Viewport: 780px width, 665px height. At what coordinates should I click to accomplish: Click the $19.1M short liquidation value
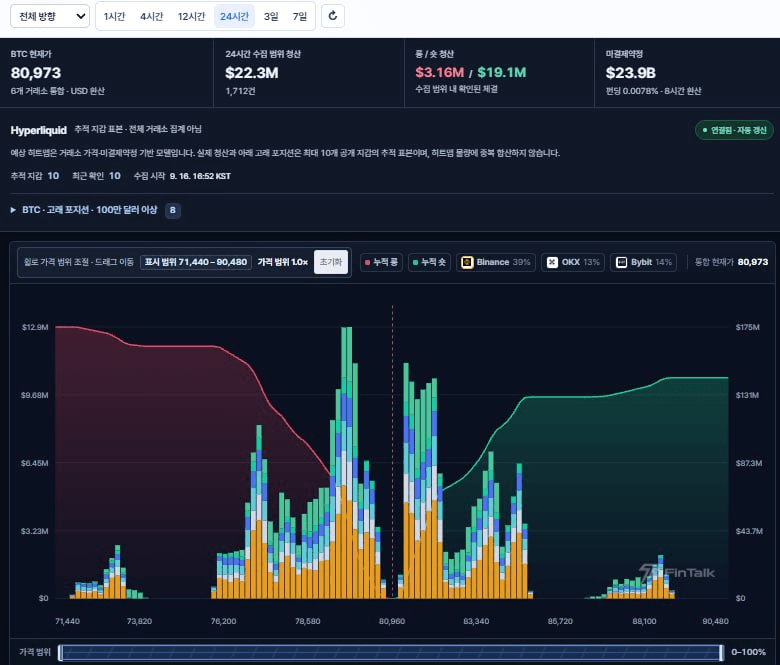point(501,73)
